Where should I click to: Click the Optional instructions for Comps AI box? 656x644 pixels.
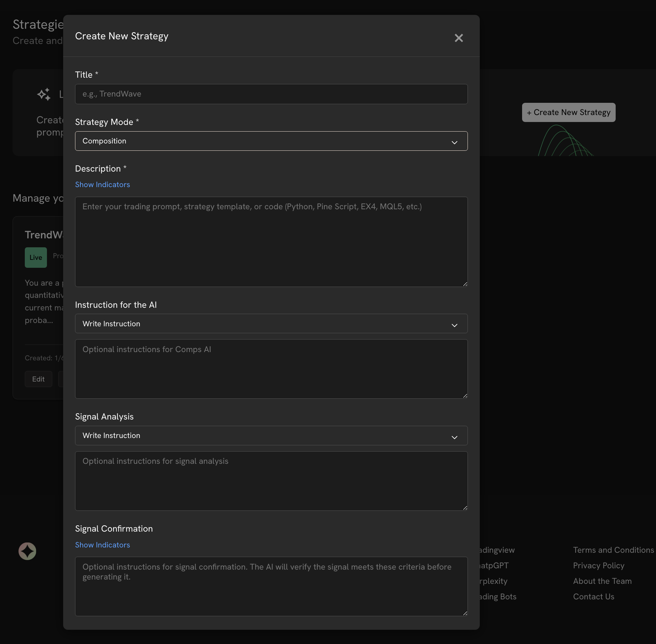coord(271,369)
